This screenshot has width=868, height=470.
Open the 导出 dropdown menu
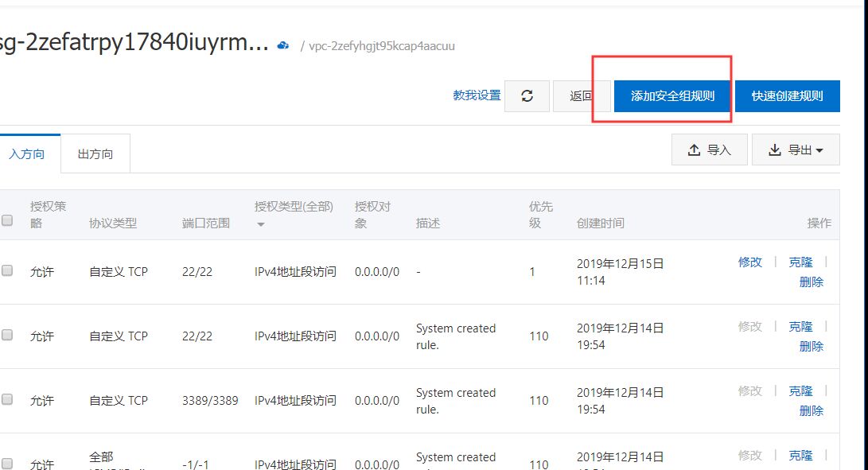[796, 150]
